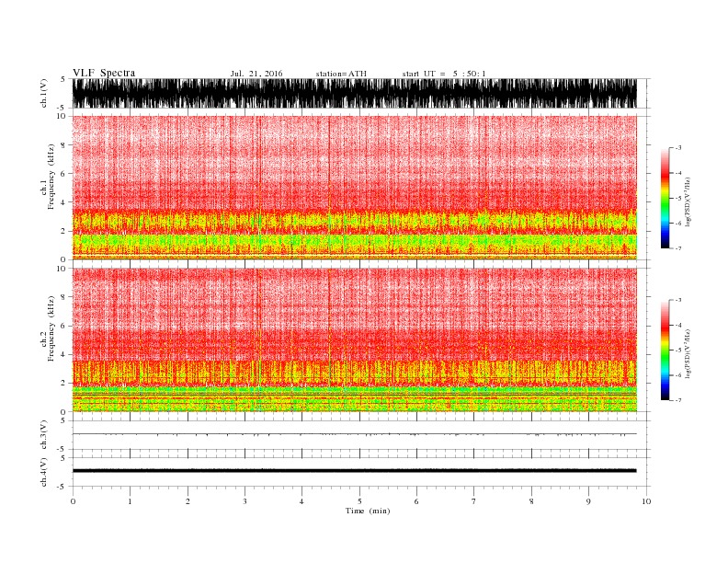Click the "6" kHz tick of ch.2 spectrogram
This screenshot has height=563, width=728.
(63, 326)
